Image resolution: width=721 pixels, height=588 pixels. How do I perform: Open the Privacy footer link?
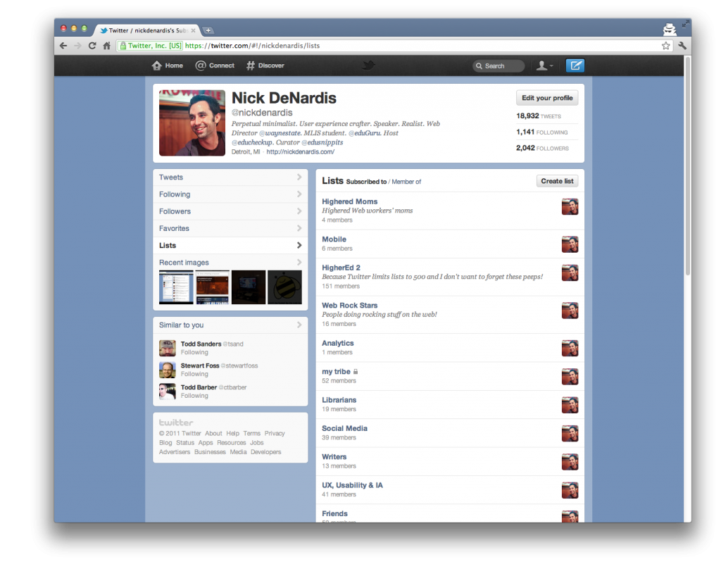pos(275,434)
